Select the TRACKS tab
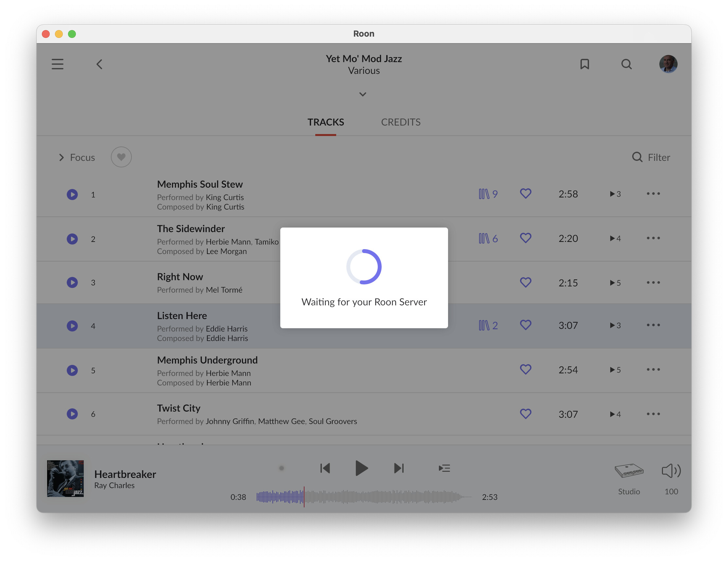Screen dimensions: 728x561 (325, 122)
